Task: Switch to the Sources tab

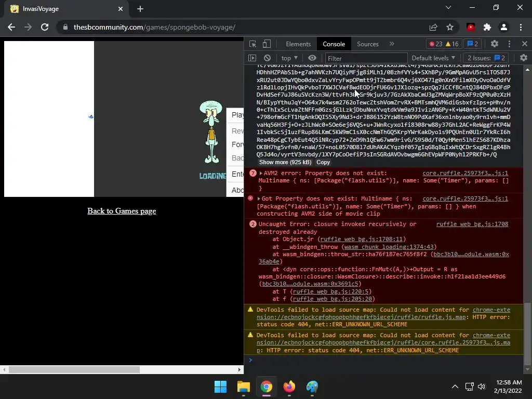Action: coord(367,44)
